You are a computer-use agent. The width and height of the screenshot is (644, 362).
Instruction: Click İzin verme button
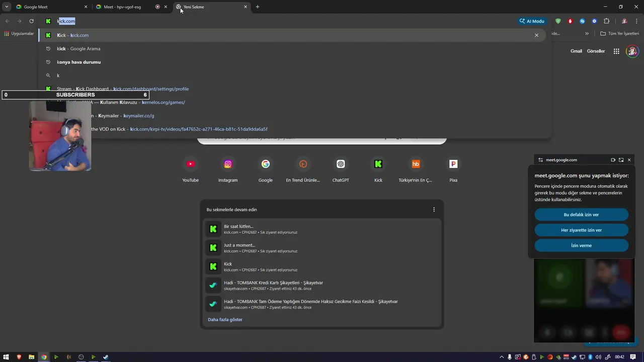(x=581, y=245)
